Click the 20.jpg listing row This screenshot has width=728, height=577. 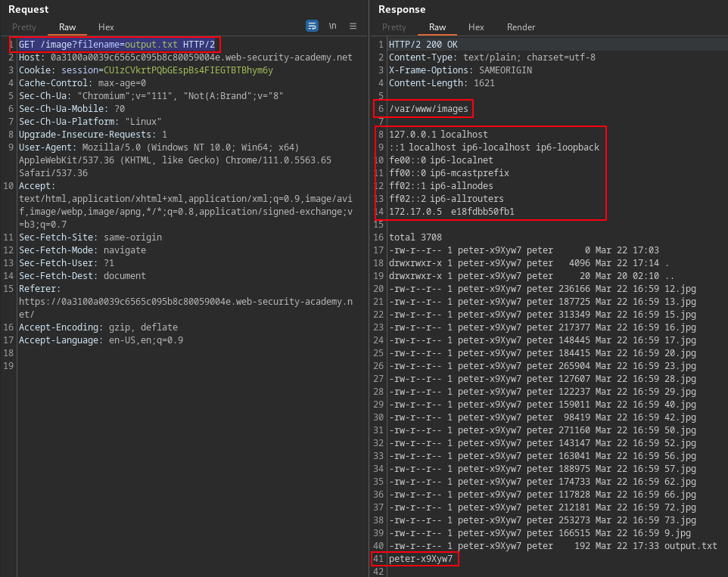pos(543,353)
